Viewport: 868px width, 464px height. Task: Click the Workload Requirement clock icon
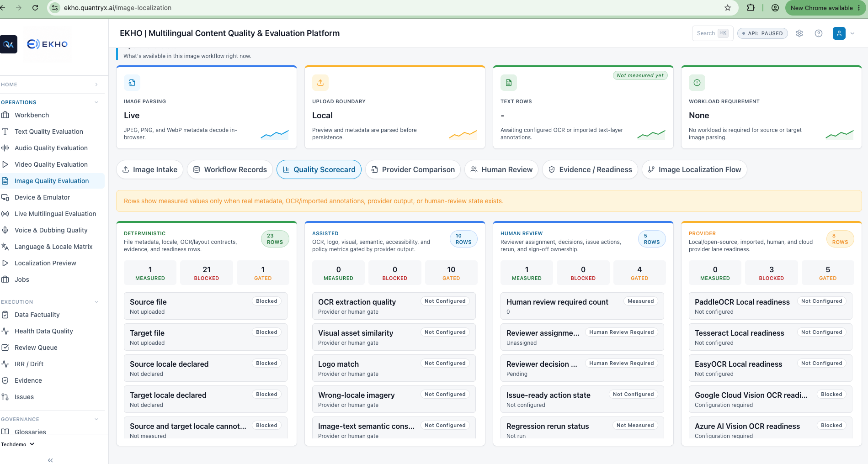697,83
